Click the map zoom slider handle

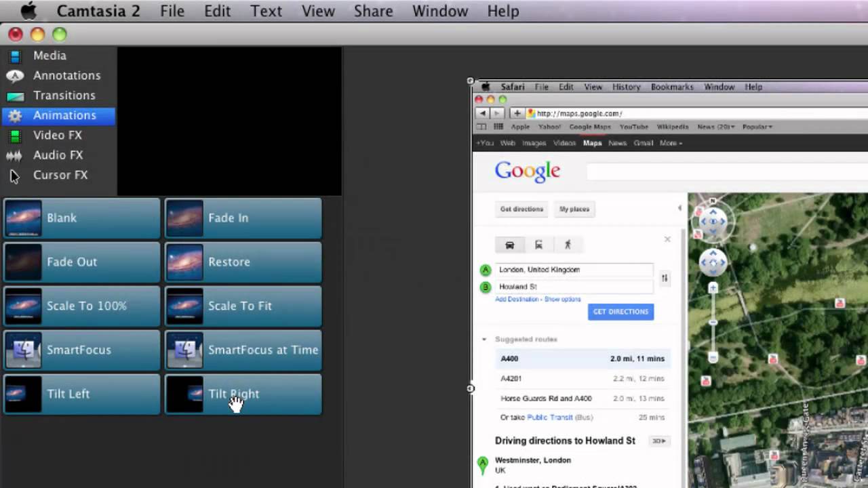point(713,323)
